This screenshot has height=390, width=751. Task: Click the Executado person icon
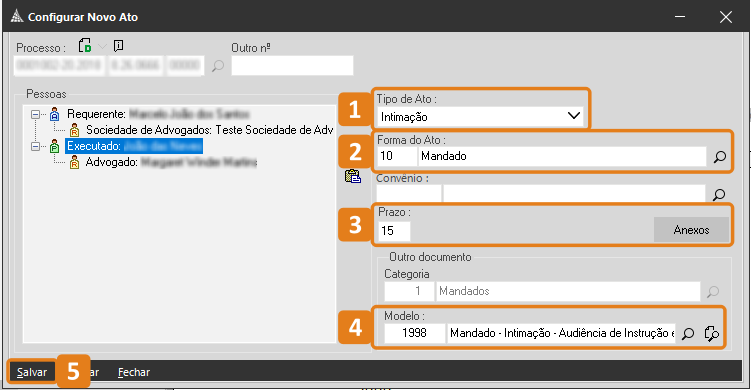pyautogui.click(x=55, y=146)
